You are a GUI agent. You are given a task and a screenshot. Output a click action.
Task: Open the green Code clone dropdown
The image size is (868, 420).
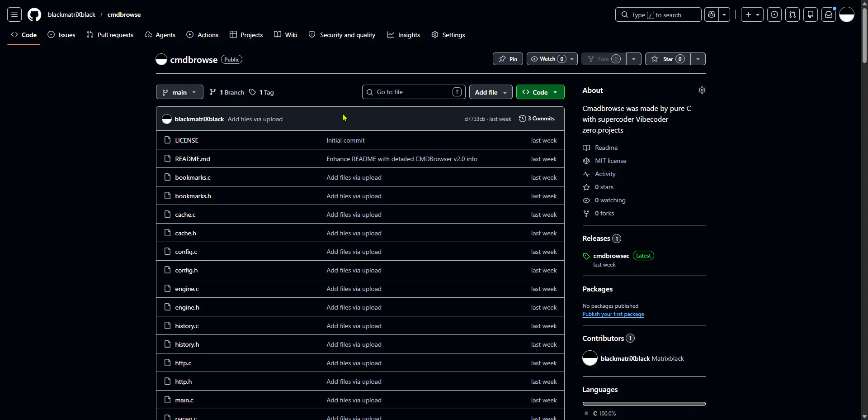coord(540,92)
